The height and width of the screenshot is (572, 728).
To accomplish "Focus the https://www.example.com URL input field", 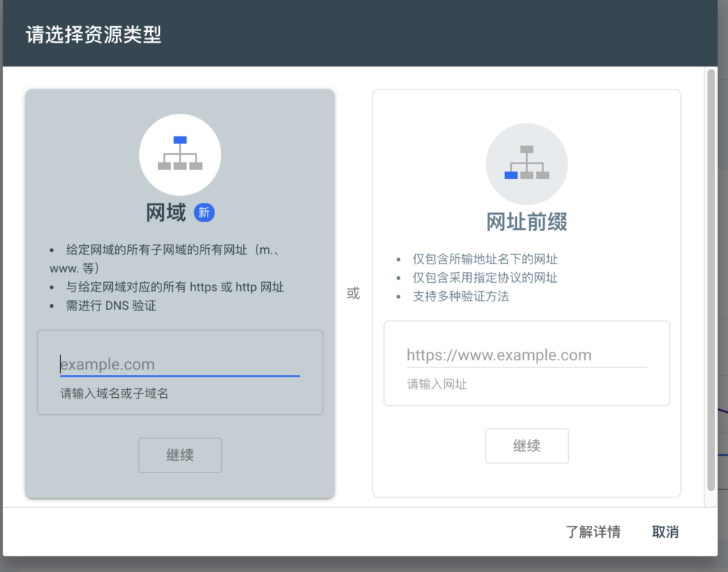I will click(527, 355).
